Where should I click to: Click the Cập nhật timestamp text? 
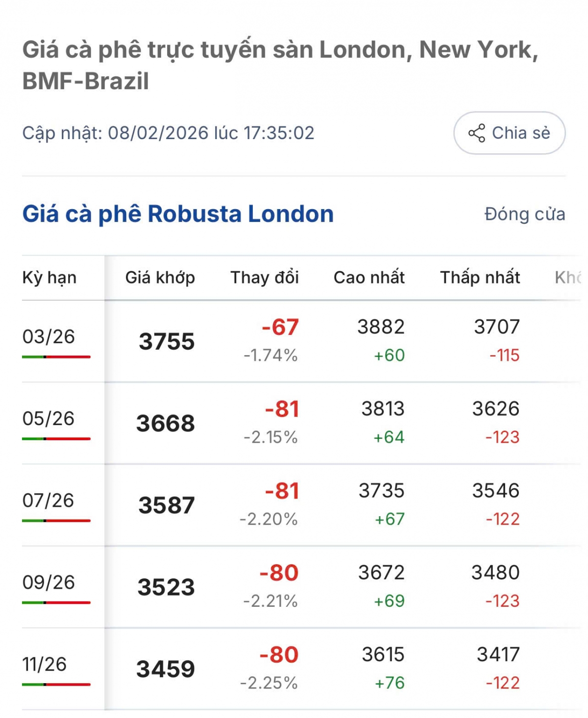(168, 133)
